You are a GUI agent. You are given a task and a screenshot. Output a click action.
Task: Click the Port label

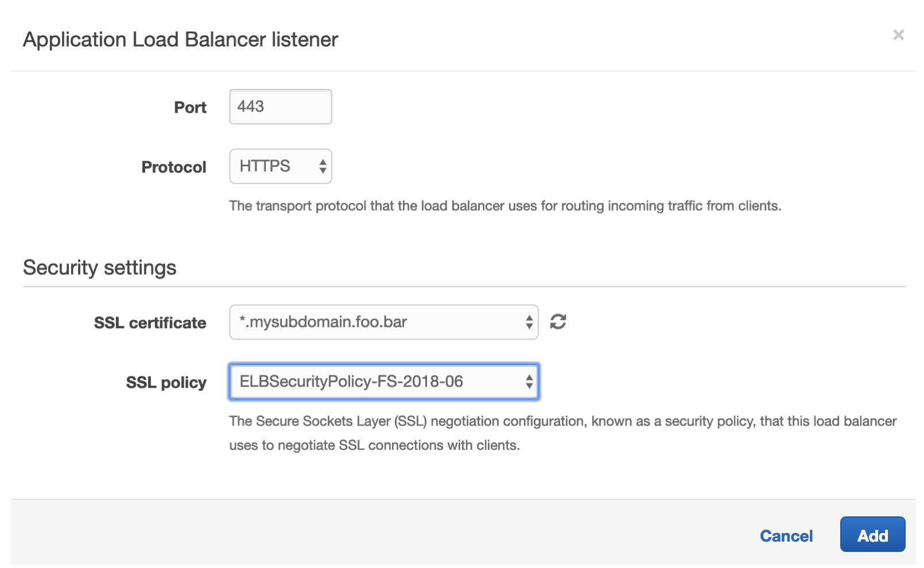[190, 107]
